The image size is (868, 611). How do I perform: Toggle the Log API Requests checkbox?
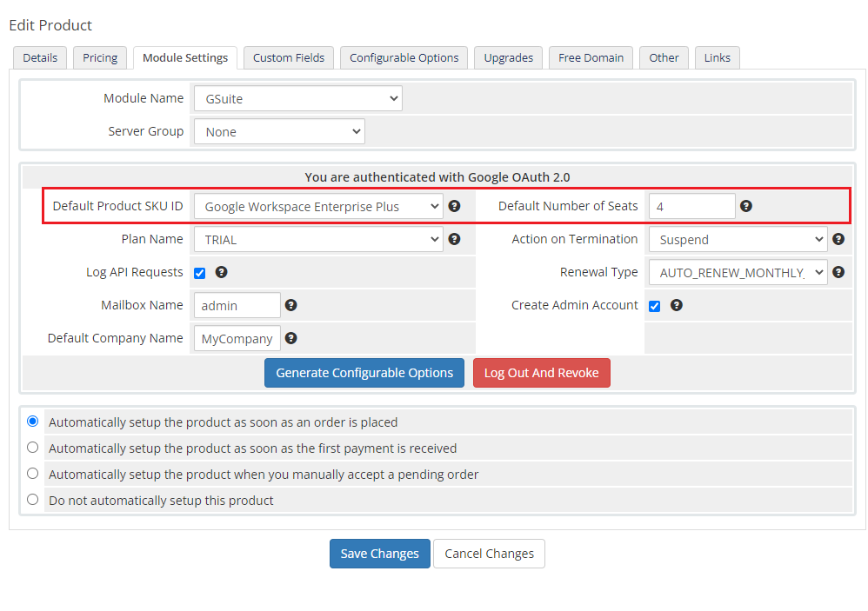coord(200,273)
